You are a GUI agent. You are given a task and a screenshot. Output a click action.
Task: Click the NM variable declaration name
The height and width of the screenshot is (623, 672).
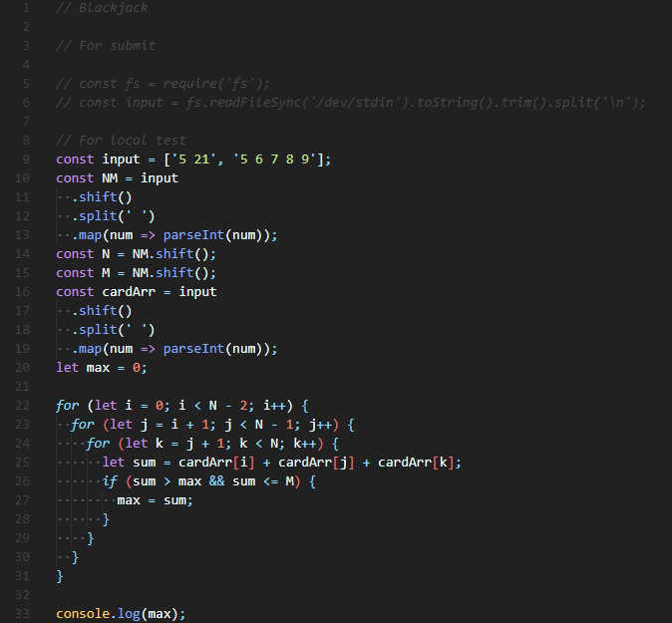(x=110, y=178)
